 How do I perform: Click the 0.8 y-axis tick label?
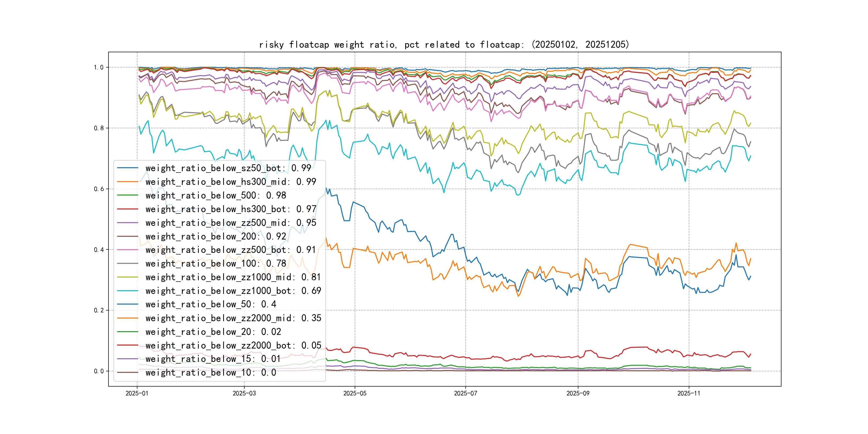pyautogui.click(x=99, y=128)
